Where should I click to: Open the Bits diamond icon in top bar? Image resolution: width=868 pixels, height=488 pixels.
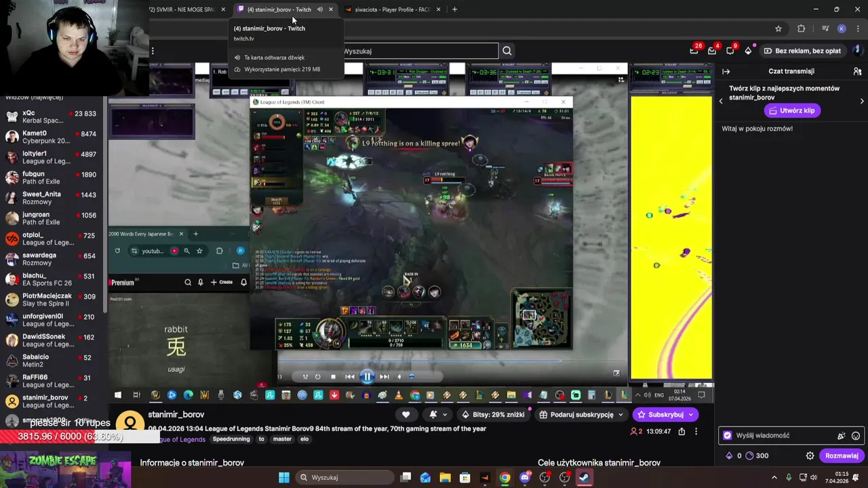(x=748, y=51)
